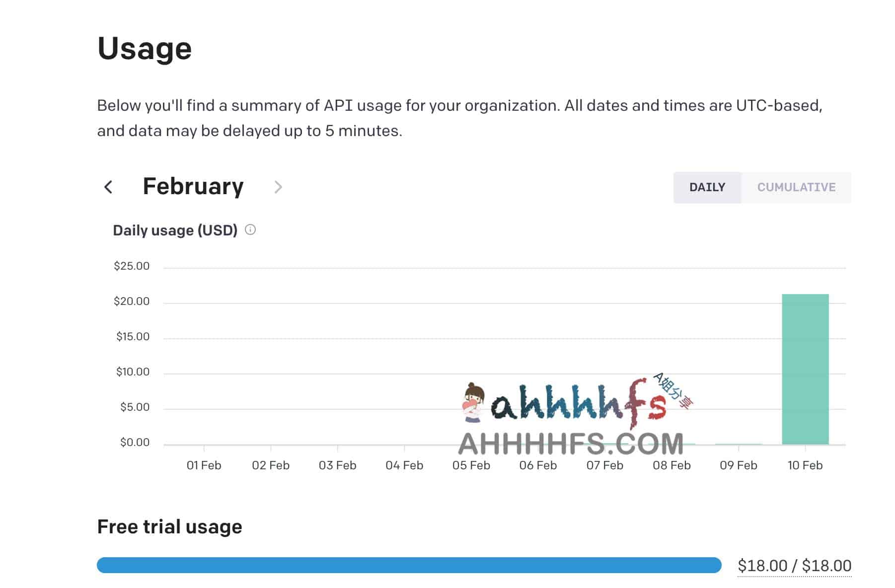Click the Usage page heading

point(145,49)
